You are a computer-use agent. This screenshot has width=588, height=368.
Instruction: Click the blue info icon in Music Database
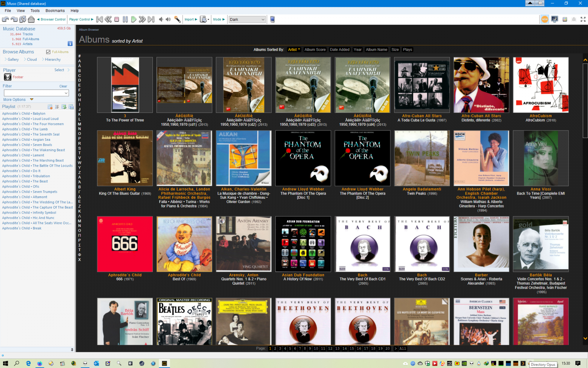tap(70, 44)
